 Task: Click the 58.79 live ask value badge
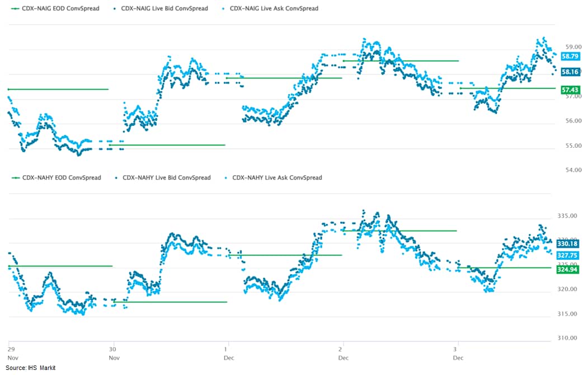pos(570,57)
